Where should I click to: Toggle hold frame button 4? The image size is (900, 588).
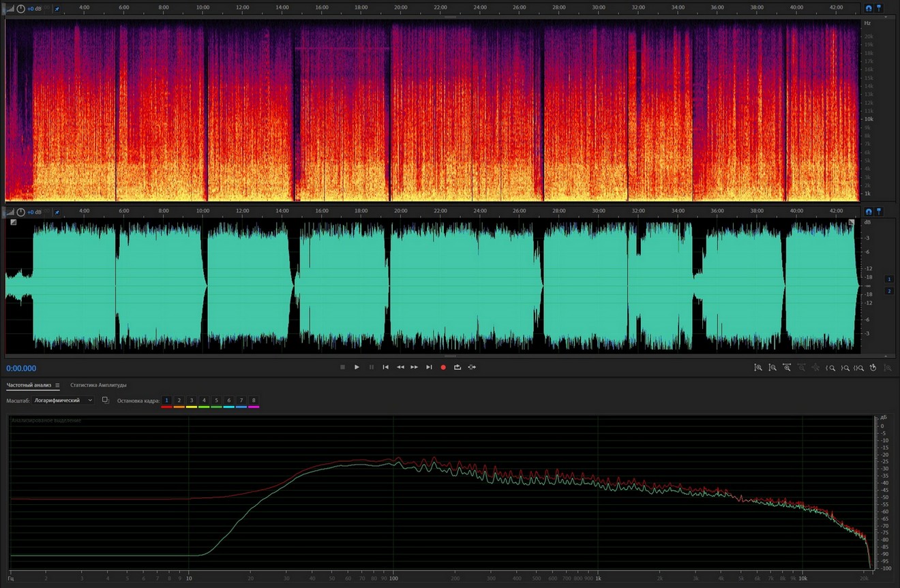(x=204, y=401)
